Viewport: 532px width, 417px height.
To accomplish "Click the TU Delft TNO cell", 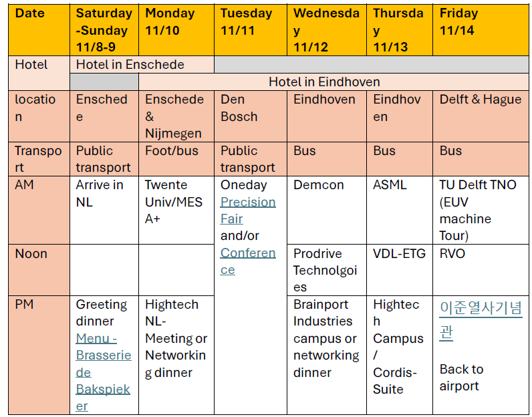I will click(481, 210).
